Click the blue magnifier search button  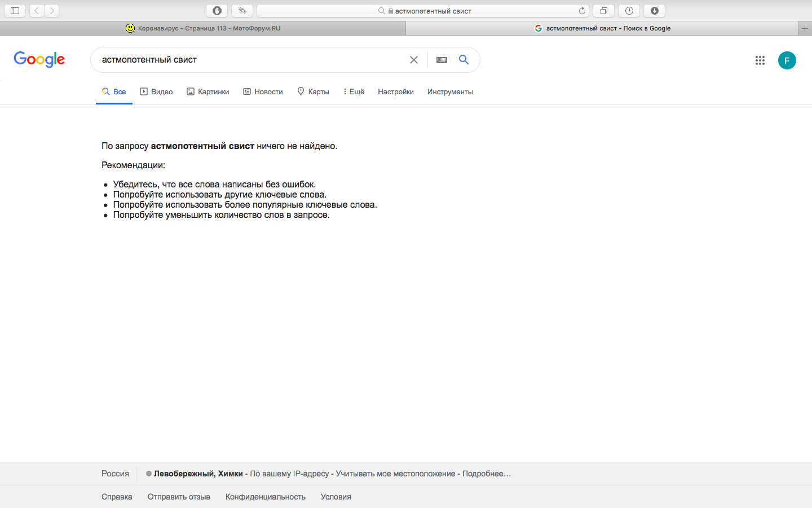coord(464,60)
